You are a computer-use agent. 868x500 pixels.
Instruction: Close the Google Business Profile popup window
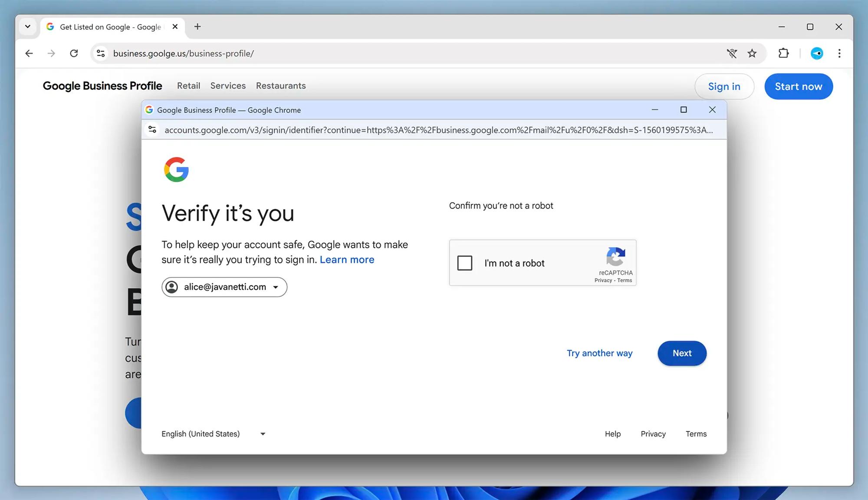tap(712, 110)
